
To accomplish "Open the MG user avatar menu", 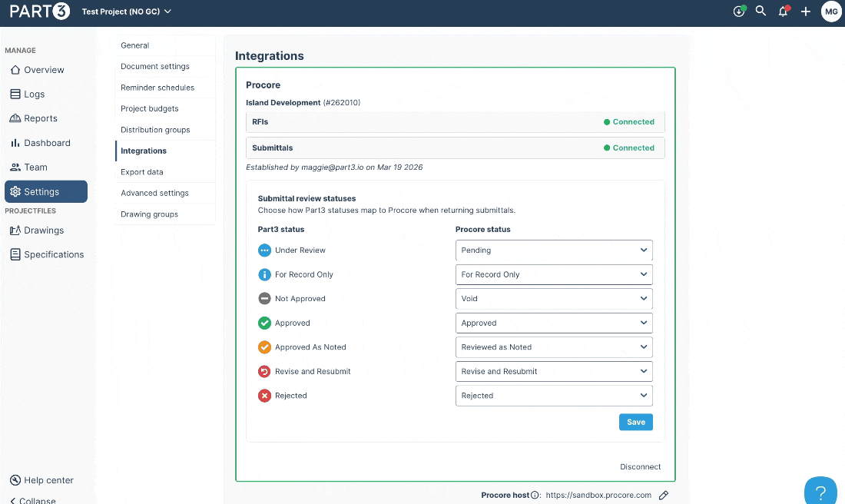I will click(x=831, y=12).
